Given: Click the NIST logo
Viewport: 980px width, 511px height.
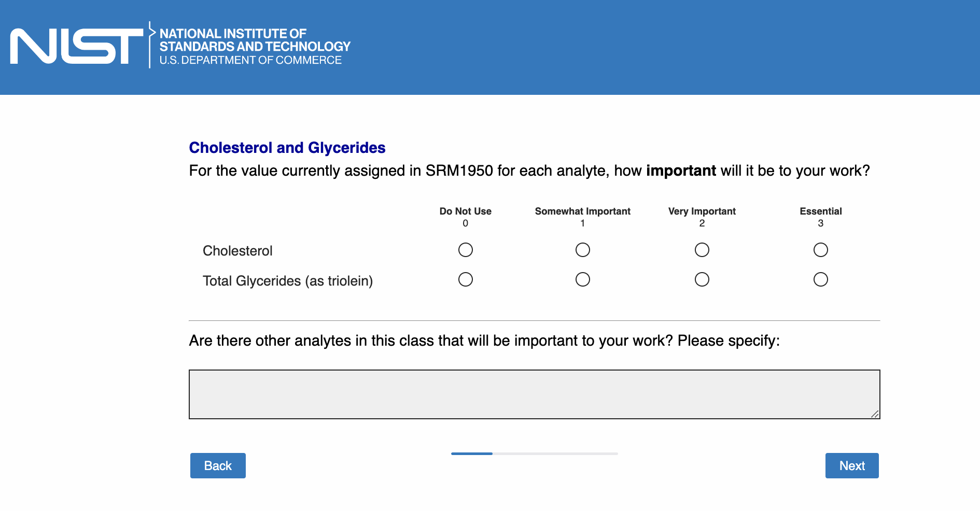Looking at the screenshot, I should [x=77, y=46].
